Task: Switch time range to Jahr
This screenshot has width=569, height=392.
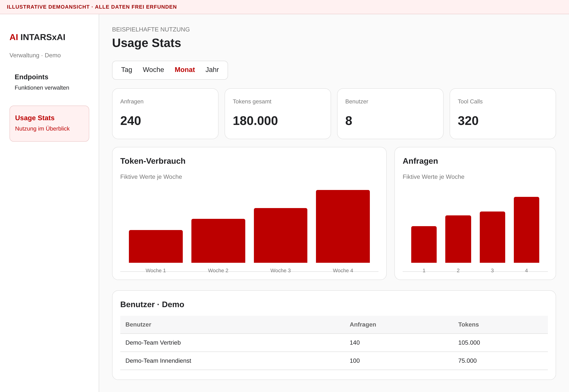Action: tap(212, 70)
